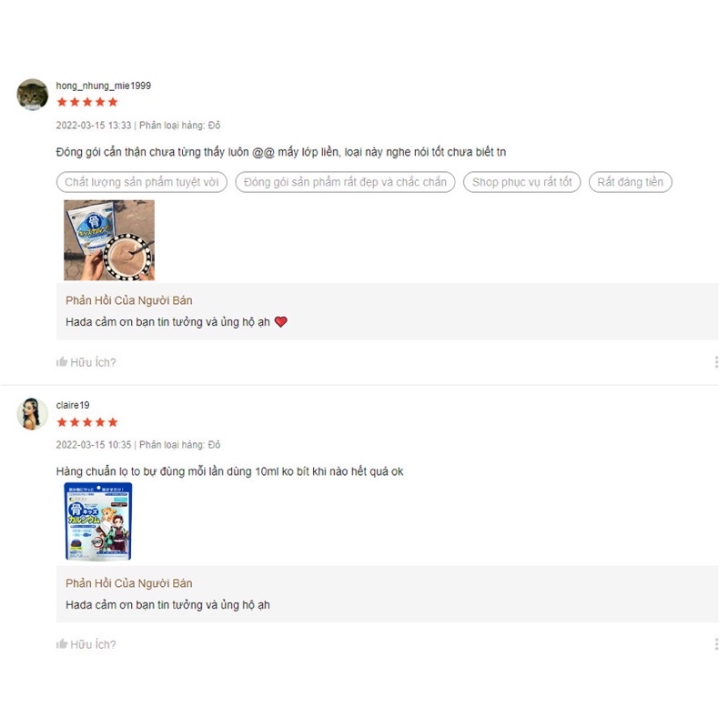The width and height of the screenshot is (728, 728).
Task: Open the three-dot menu on the first review
Action: tap(716, 362)
